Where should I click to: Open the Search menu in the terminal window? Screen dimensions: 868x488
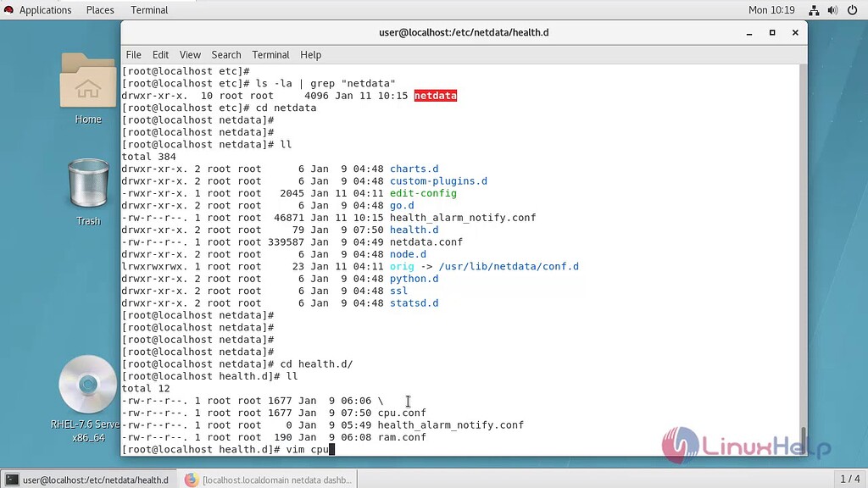pos(225,54)
